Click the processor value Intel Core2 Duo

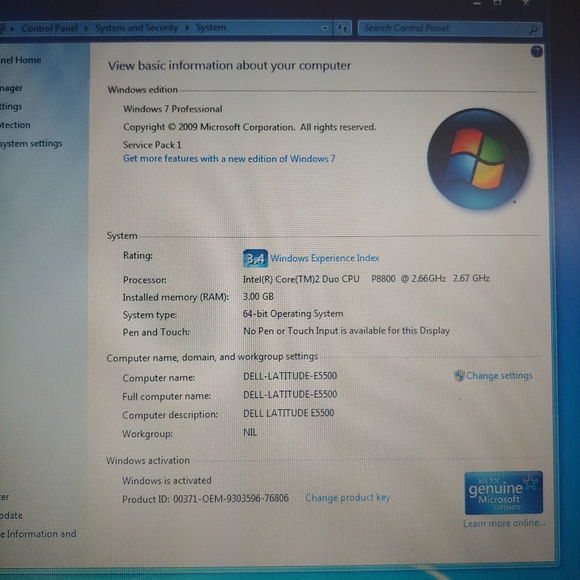click(366, 279)
